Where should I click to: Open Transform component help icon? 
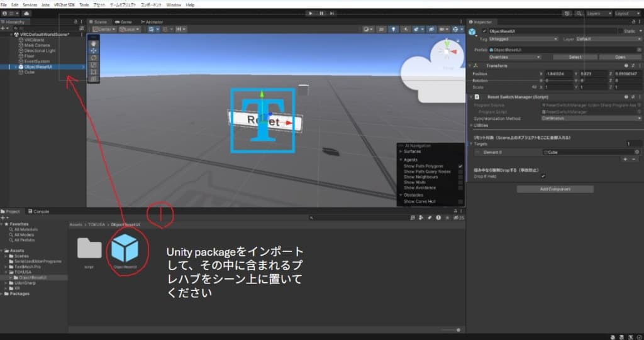tap(626, 66)
